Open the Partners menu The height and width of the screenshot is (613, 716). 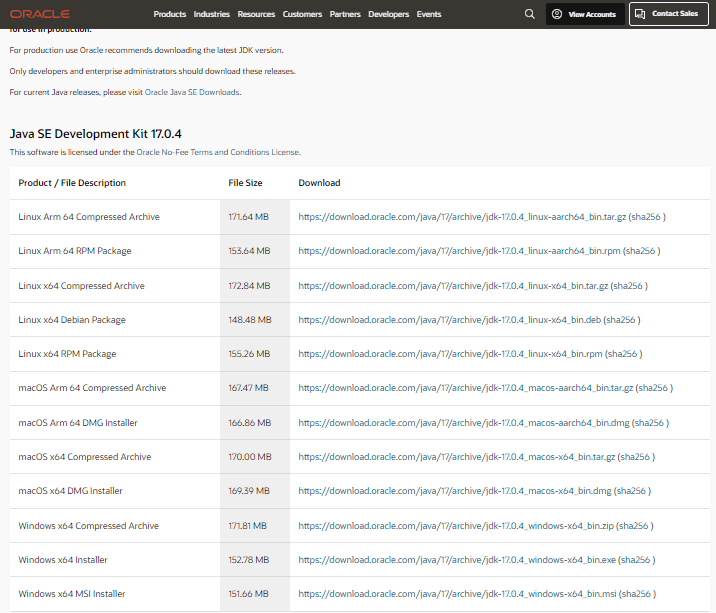click(345, 14)
